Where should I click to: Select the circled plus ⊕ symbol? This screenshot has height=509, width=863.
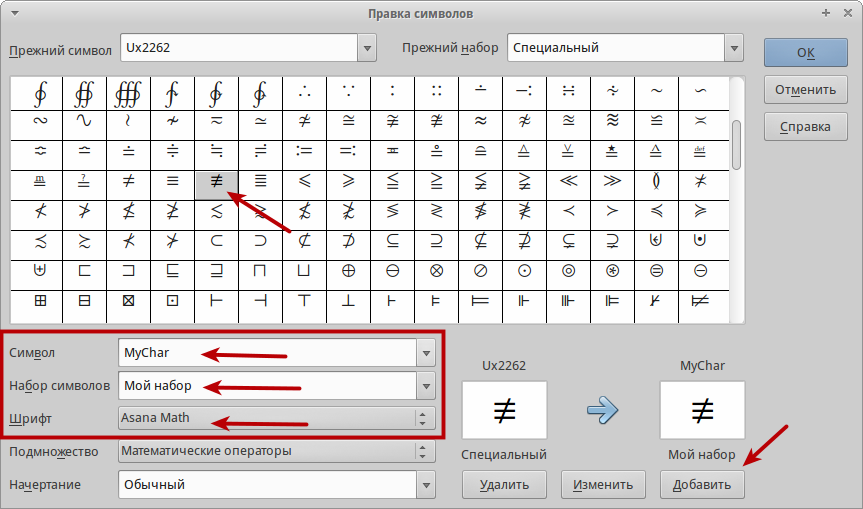348,271
